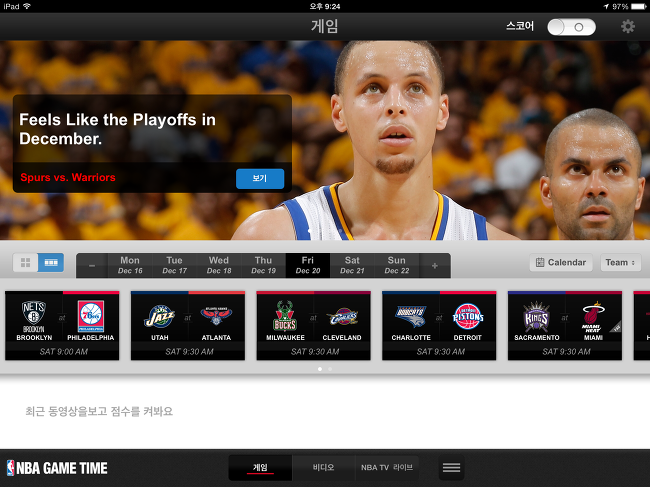Tap the 보기 view button
Viewport: 650px width, 487px height.
260,178
